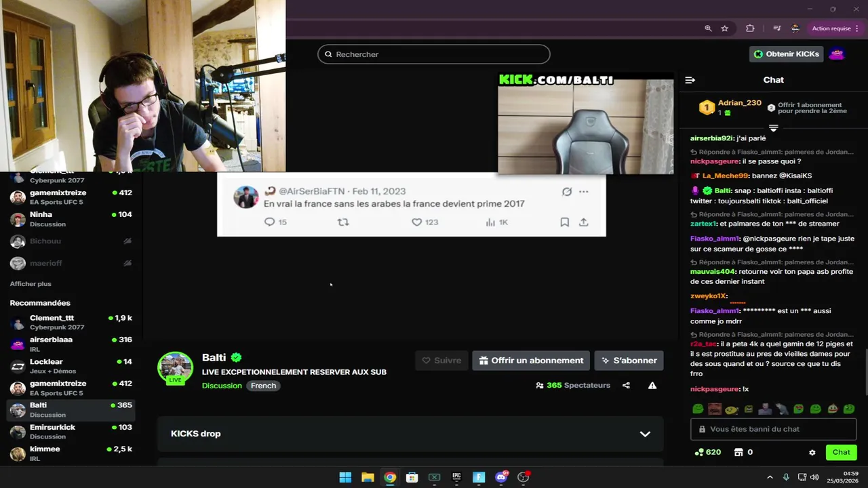Toggle microphone icon in system tray

click(x=786, y=477)
